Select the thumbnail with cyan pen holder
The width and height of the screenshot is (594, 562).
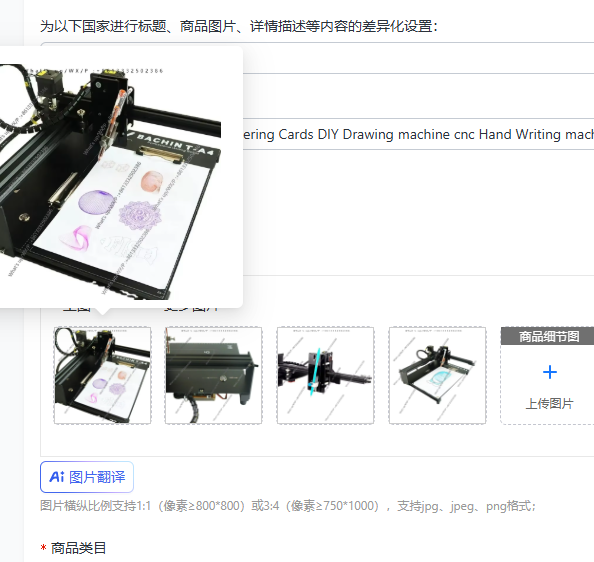point(325,375)
